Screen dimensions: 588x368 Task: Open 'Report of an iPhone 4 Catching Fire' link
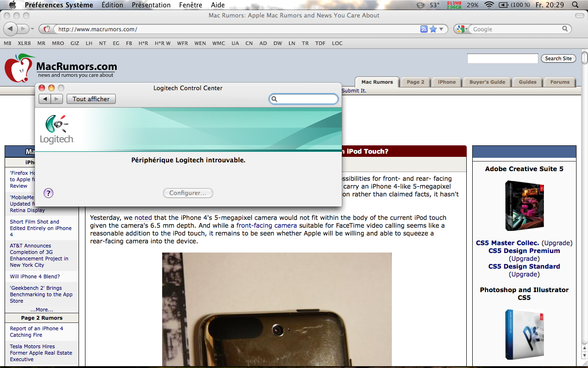click(x=37, y=332)
